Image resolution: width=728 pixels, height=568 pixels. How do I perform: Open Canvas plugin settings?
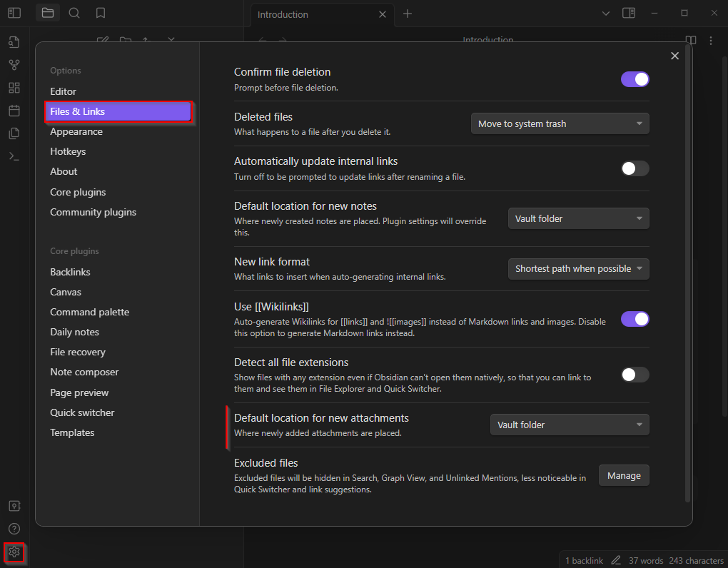[118, 292]
